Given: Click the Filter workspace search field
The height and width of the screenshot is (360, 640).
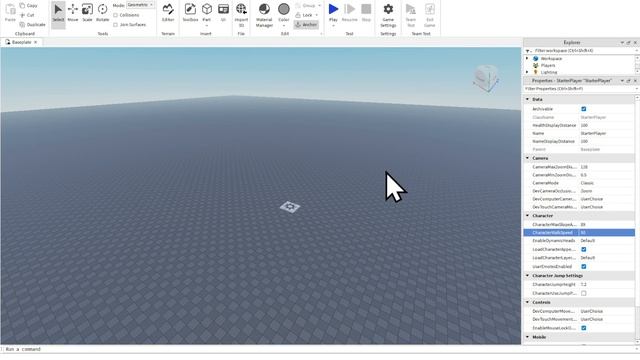Looking at the screenshot, I should point(580,51).
